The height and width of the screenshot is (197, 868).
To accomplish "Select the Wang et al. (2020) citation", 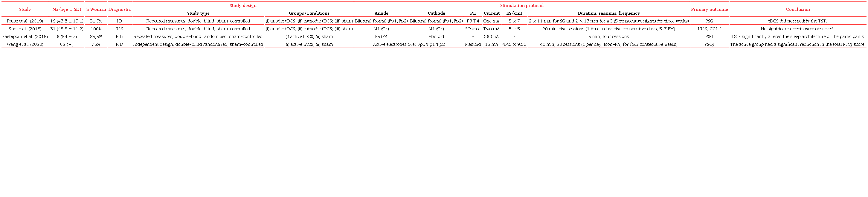I will point(25,44).
